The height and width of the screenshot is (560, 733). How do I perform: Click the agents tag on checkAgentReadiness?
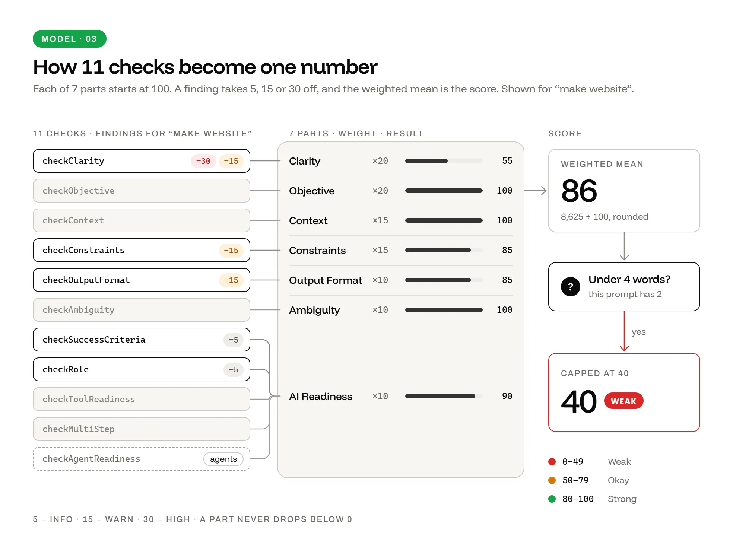coord(223,459)
